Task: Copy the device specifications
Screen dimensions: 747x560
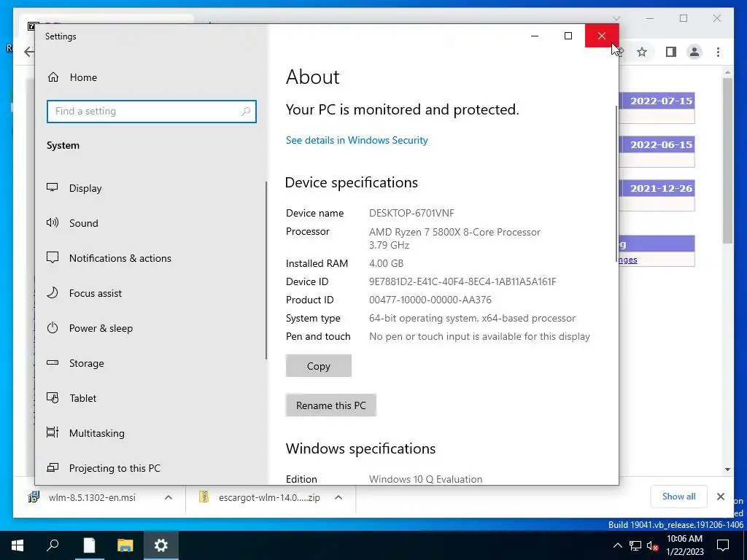Action: [319, 366]
